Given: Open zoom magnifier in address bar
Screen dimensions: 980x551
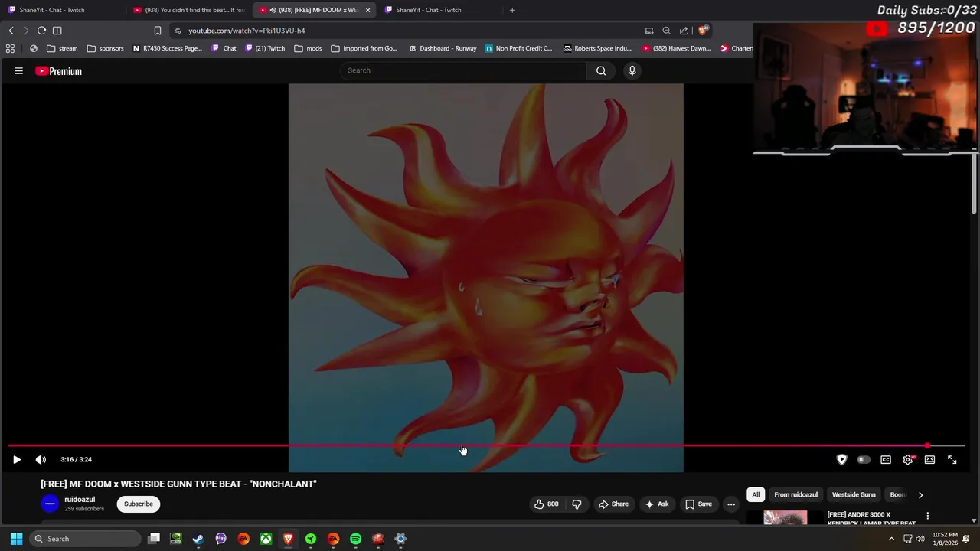Looking at the screenshot, I should click(x=666, y=31).
